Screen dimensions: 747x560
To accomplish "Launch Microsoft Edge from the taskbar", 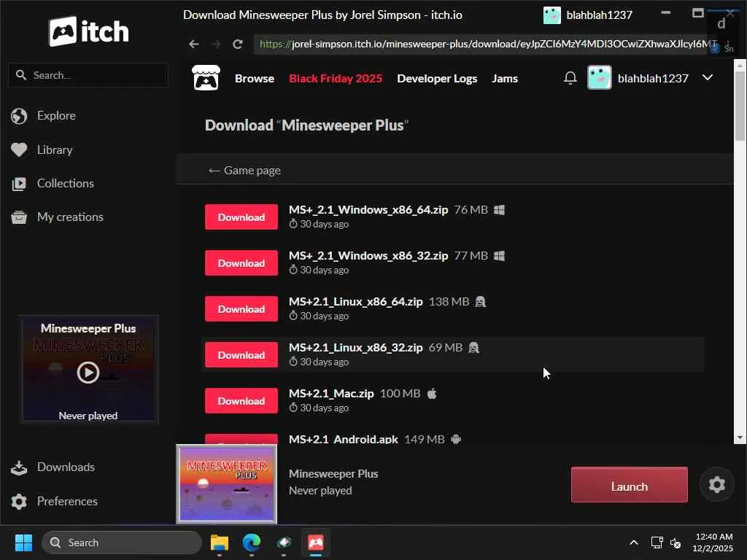I will 252,542.
